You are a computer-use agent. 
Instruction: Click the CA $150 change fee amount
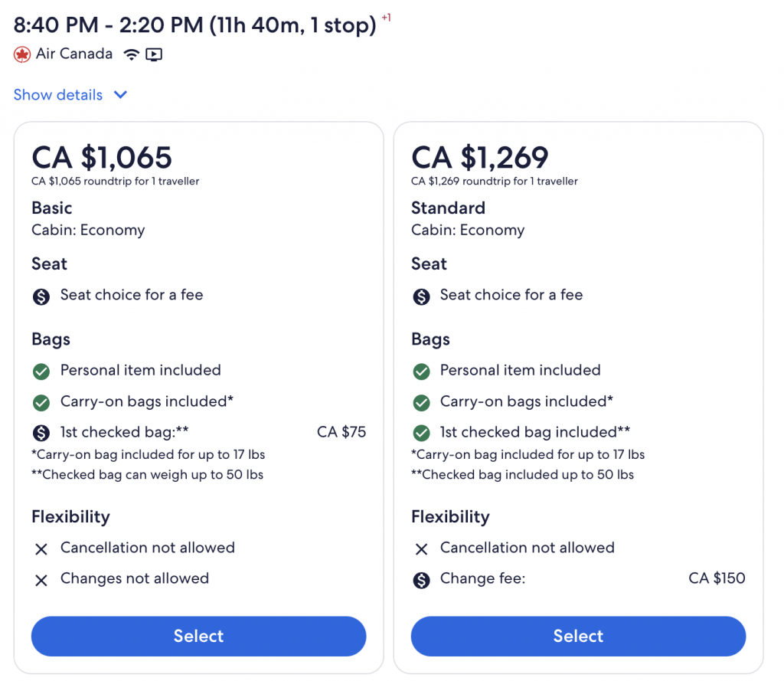(717, 578)
